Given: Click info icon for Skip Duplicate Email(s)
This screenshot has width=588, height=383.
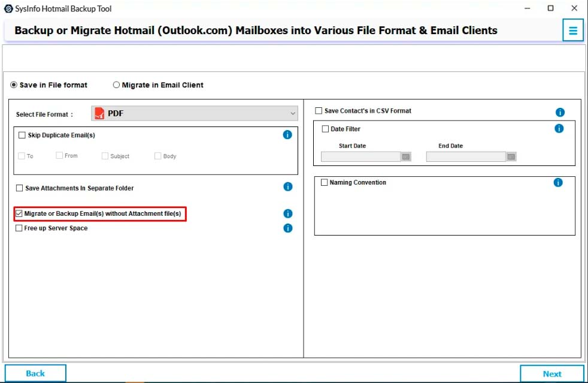Looking at the screenshot, I should (x=287, y=135).
